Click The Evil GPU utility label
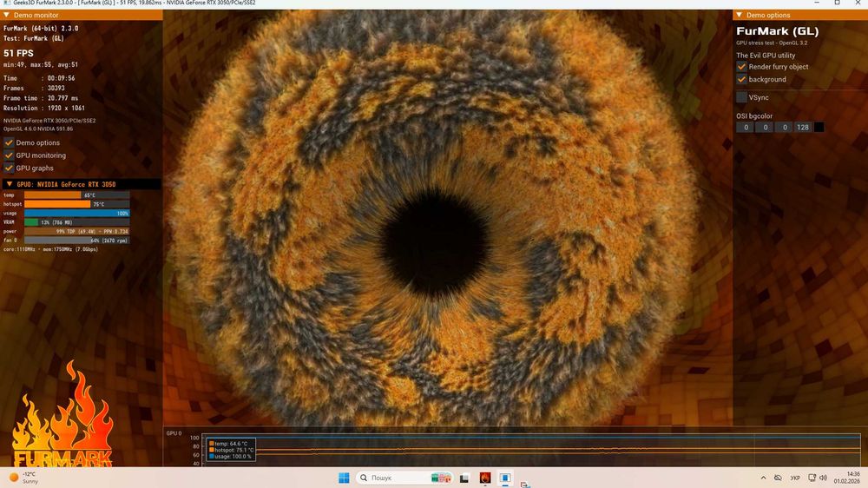Image resolution: width=868 pixels, height=488 pixels. pyautogui.click(x=766, y=56)
